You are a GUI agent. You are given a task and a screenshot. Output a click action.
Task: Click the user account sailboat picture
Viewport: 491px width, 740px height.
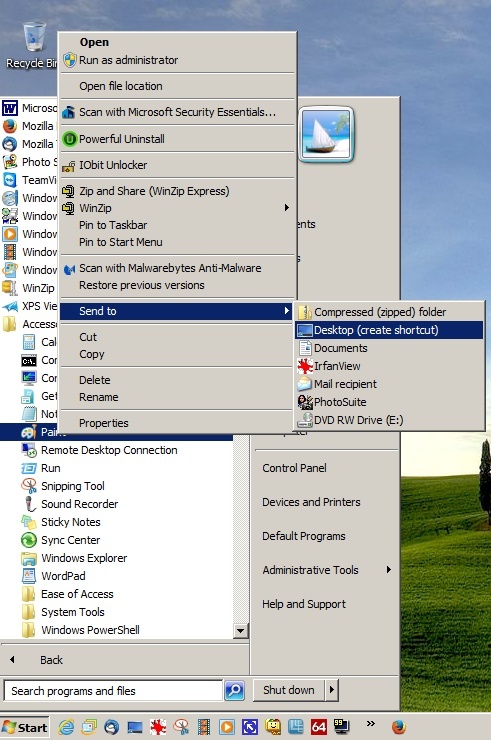pyautogui.click(x=326, y=134)
